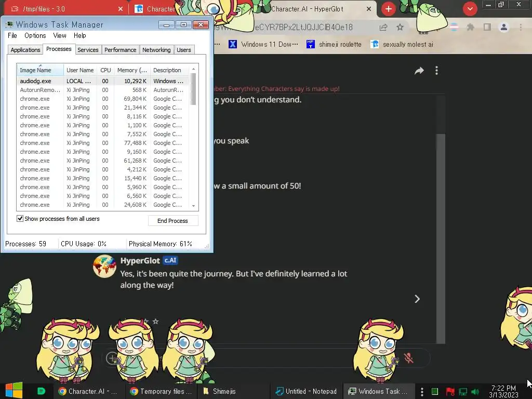The image size is (532, 399).
Task: Click the green Task Manager CPU tray icon
Action: tap(435, 392)
